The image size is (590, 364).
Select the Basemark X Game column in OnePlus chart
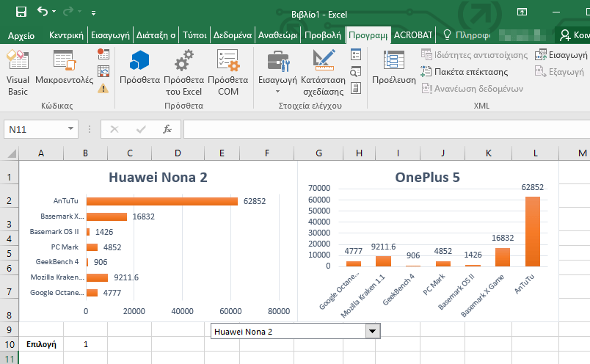[x=503, y=257]
